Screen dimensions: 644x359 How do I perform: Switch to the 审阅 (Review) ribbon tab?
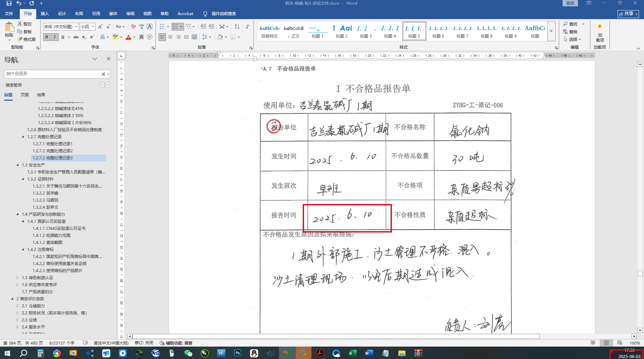point(130,14)
